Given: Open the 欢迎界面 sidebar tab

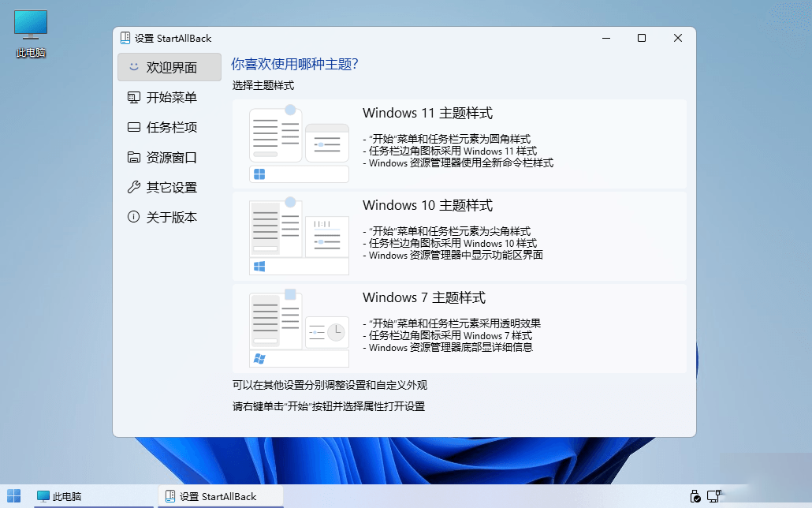Looking at the screenshot, I should pos(169,67).
